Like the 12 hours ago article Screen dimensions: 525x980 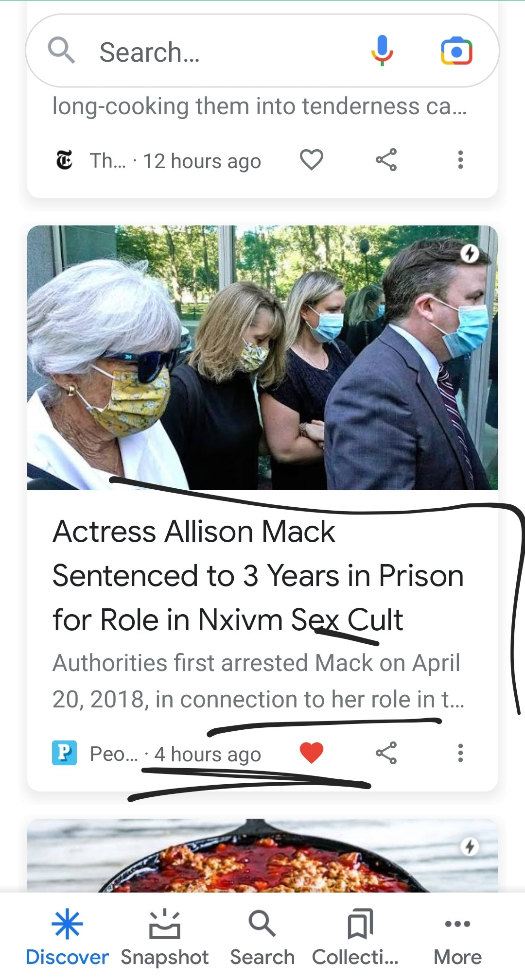312,160
